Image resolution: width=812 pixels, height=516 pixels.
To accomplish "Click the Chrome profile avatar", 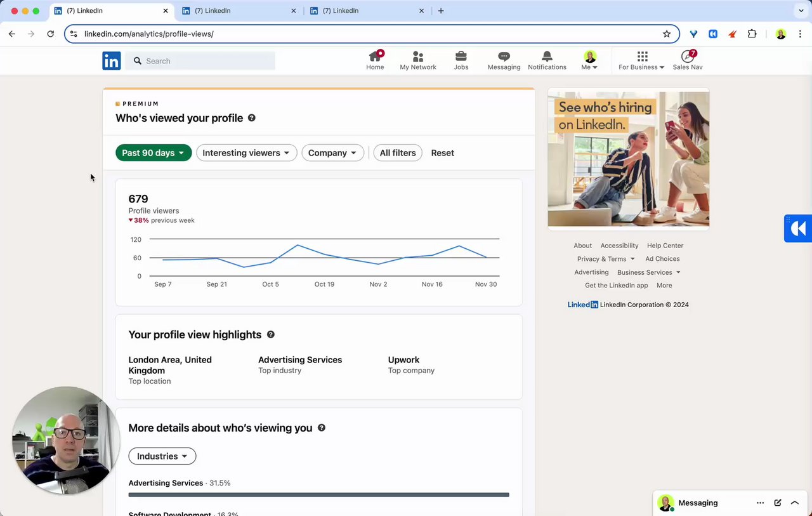I will point(781,34).
